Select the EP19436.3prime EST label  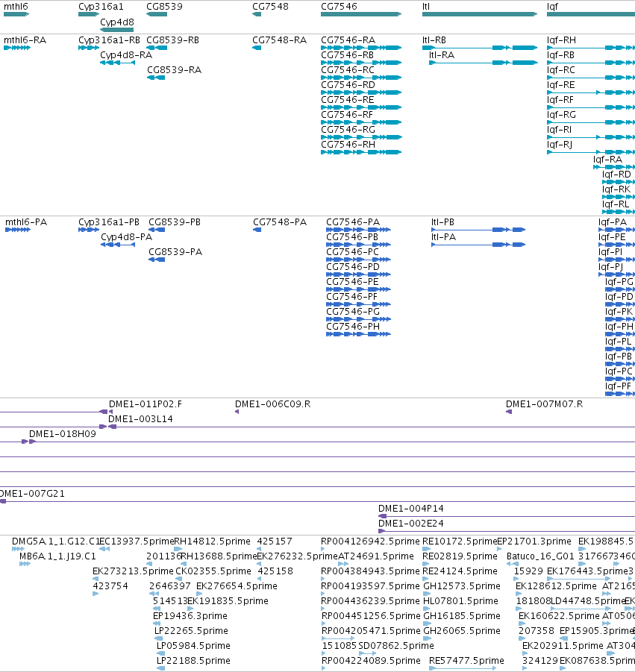190,616
